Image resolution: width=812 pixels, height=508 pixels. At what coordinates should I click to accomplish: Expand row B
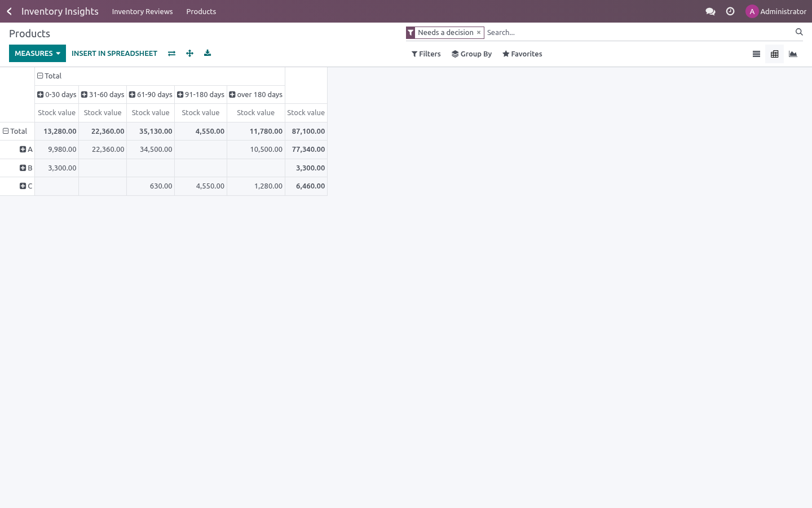(x=17, y=168)
